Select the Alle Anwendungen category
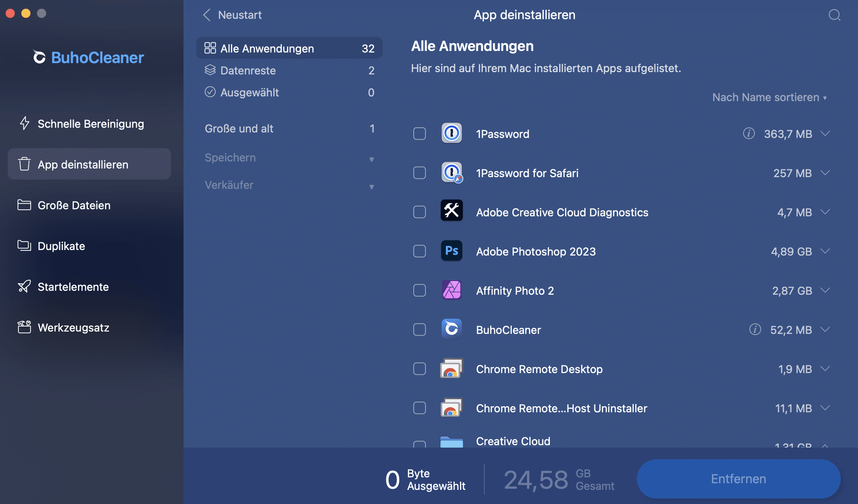858x504 pixels. [289, 48]
